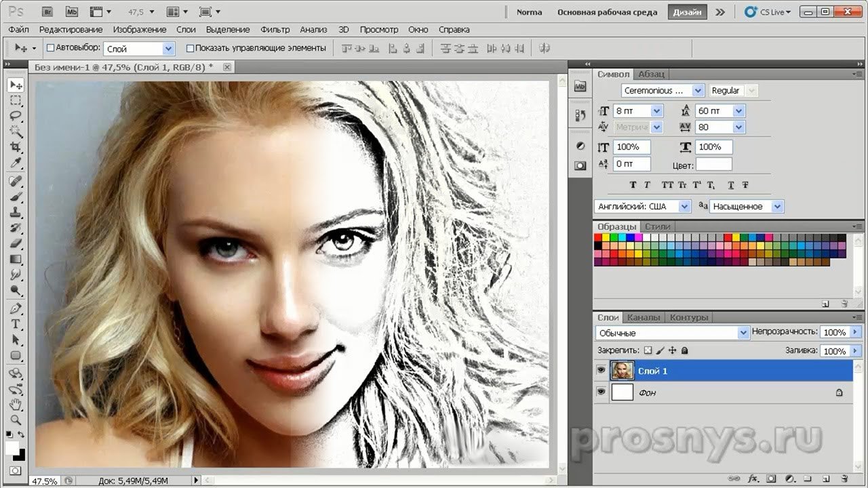Select the Move tool in toolbar
868x488 pixels.
point(16,85)
